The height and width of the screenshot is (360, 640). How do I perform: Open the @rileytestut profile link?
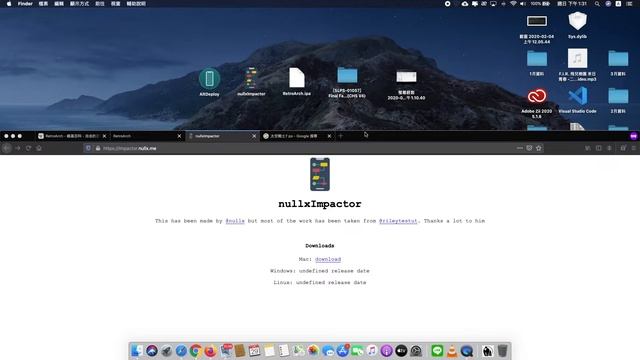(398, 221)
